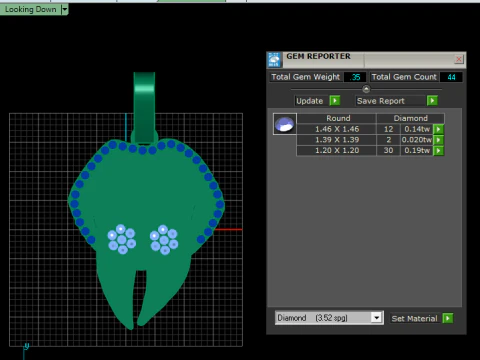Select the 1.20 X 1.20 gem row
The height and width of the screenshot is (360, 480).
coord(370,150)
